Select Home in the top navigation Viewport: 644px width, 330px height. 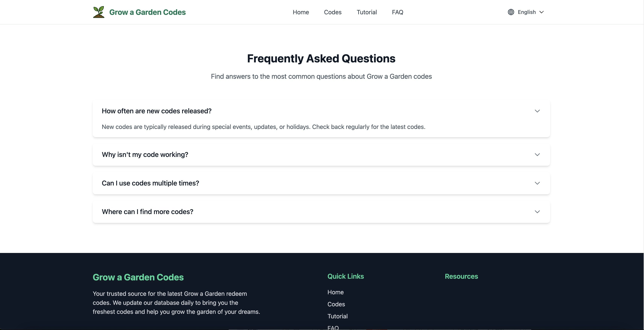pyautogui.click(x=301, y=12)
